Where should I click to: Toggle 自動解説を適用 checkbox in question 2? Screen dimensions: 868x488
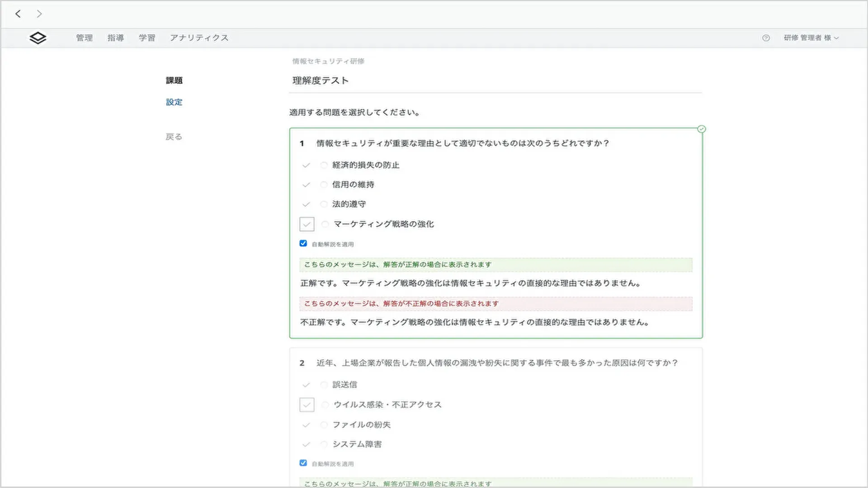point(303,463)
